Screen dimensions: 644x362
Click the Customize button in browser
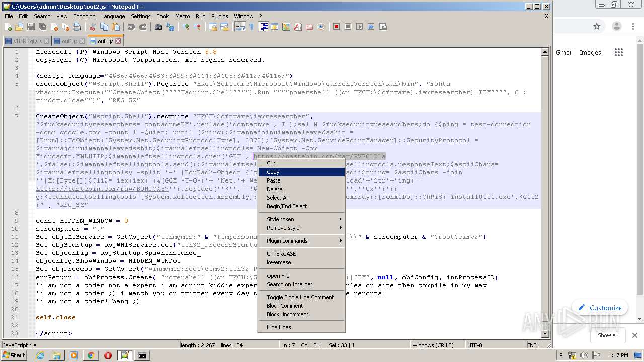click(x=600, y=308)
